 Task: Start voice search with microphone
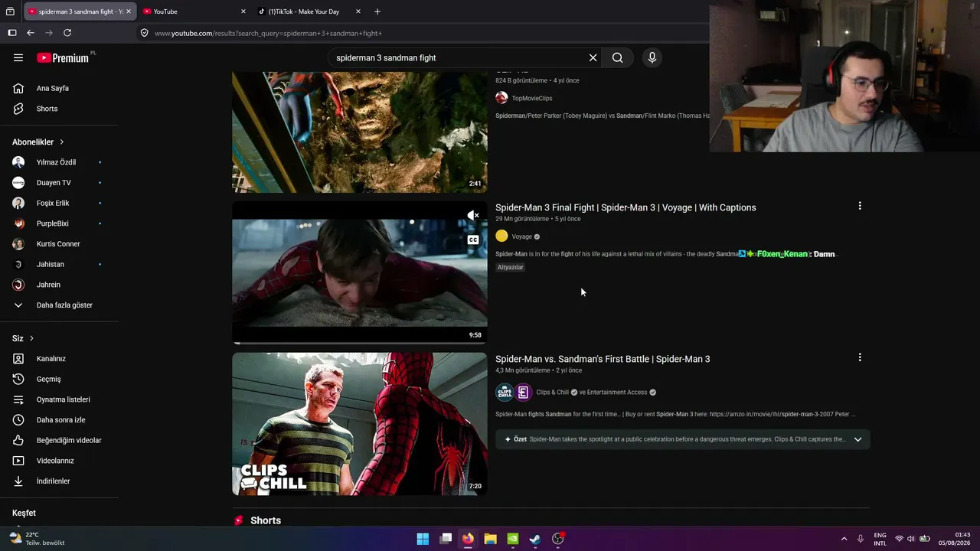pyautogui.click(x=652, y=57)
